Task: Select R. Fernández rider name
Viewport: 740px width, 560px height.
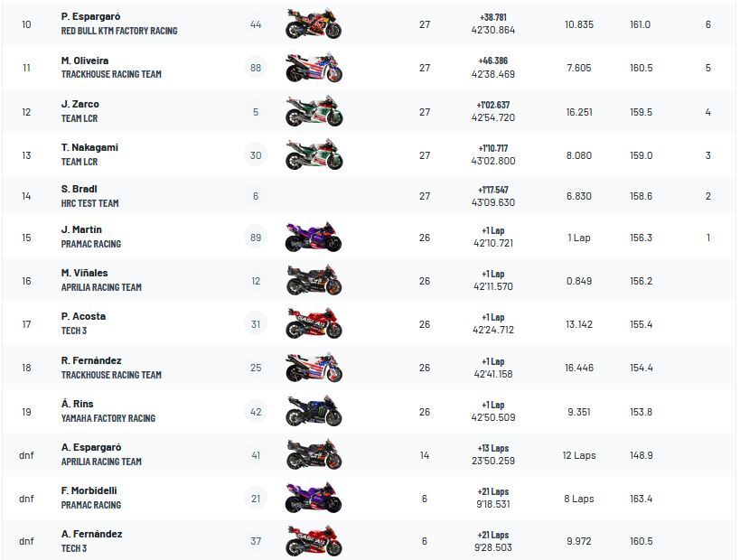Action: pyautogui.click(x=91, y=360)
